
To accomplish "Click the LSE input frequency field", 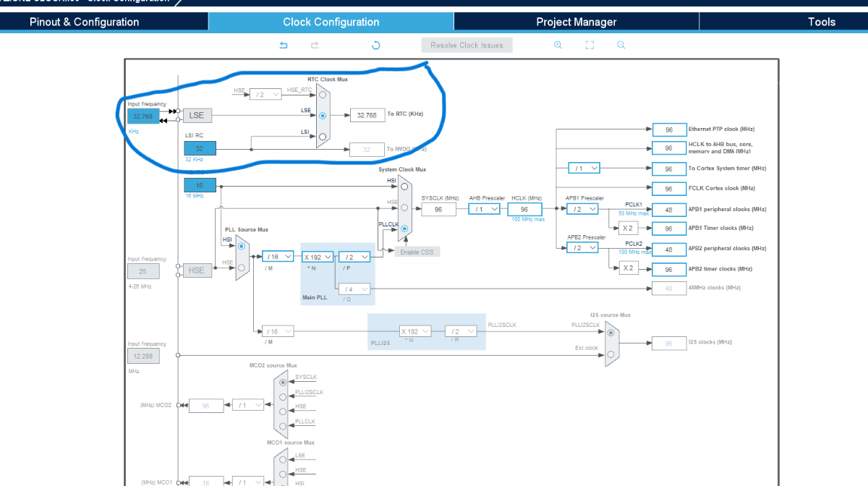I will [x=143, y=116].
